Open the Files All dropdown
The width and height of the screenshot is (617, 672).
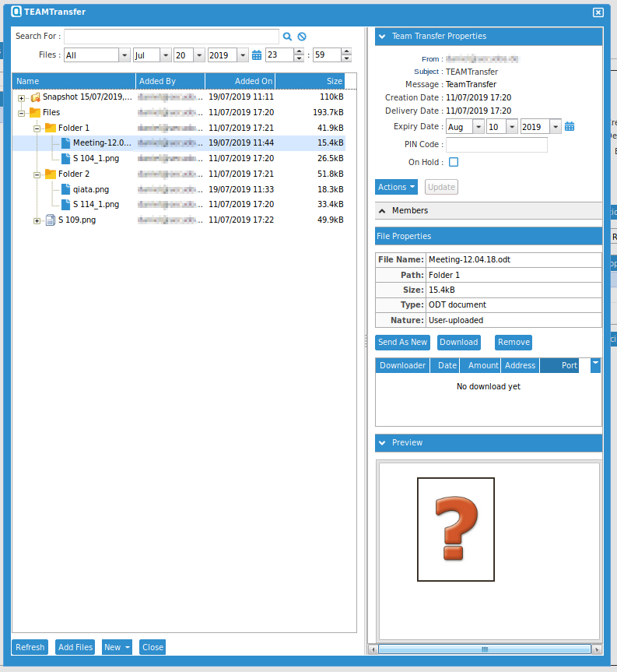click(124, 55)
